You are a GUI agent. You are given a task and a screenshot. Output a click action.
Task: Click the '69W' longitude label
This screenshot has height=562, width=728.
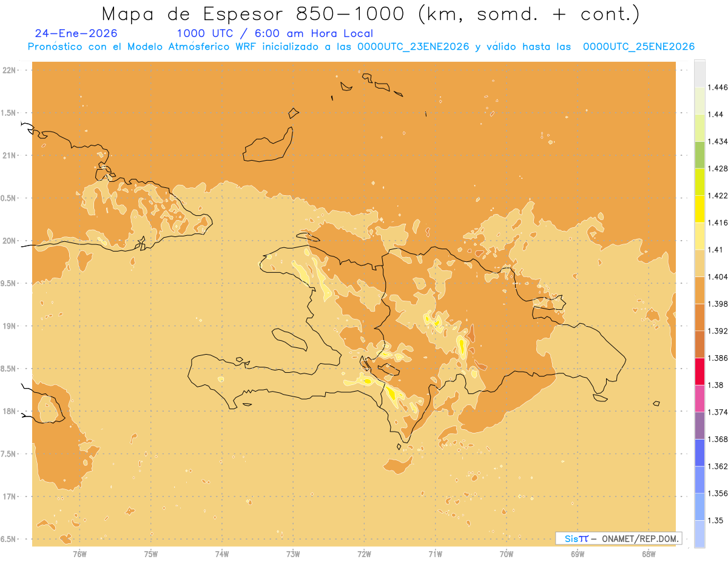point(578,554)
